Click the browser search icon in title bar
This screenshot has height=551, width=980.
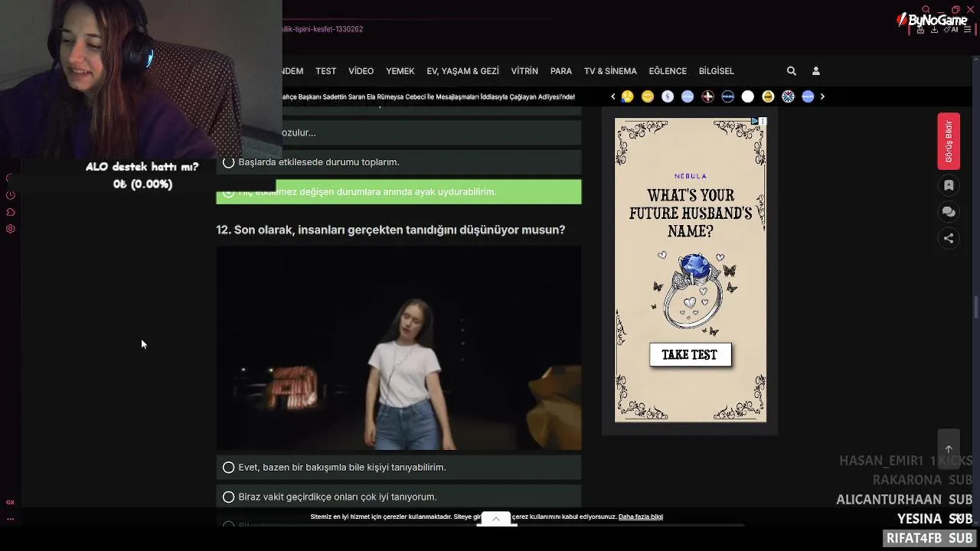tap(926, 10)
